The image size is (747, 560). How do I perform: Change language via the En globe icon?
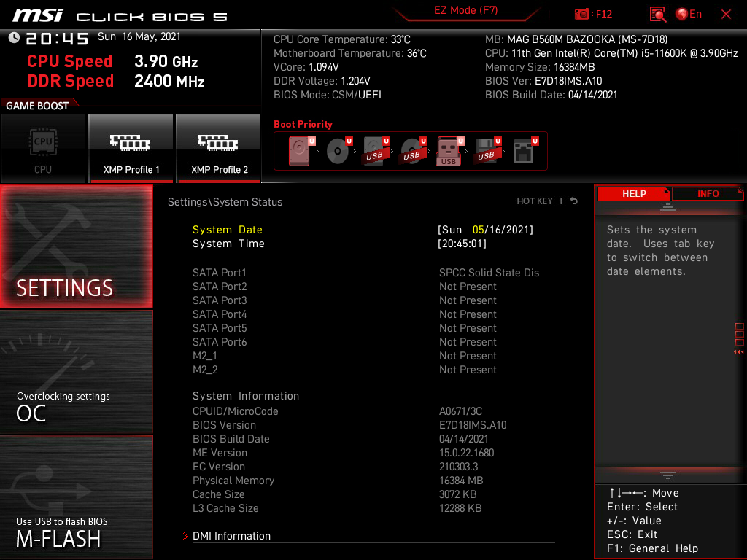tap(689, 14)
